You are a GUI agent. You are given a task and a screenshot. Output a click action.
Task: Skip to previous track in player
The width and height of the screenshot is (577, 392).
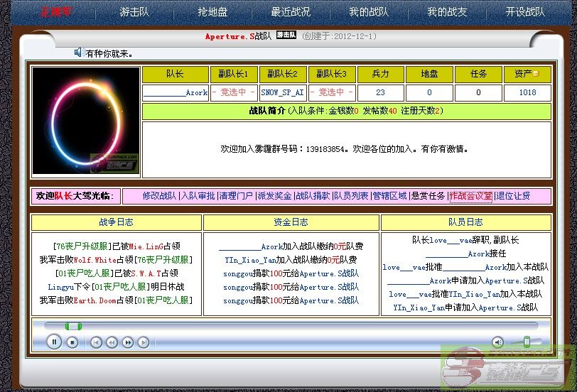pos(97,342)
